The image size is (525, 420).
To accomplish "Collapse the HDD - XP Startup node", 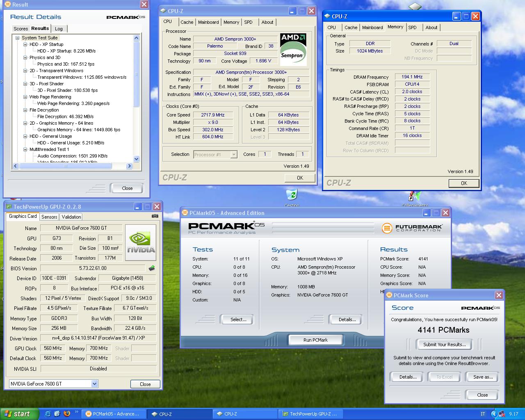I will click(25, 44).
